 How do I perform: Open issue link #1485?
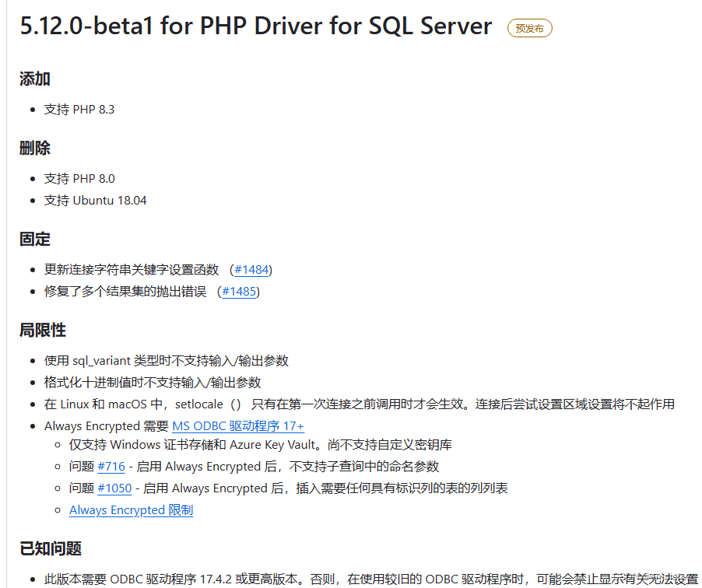pos(239,292)
